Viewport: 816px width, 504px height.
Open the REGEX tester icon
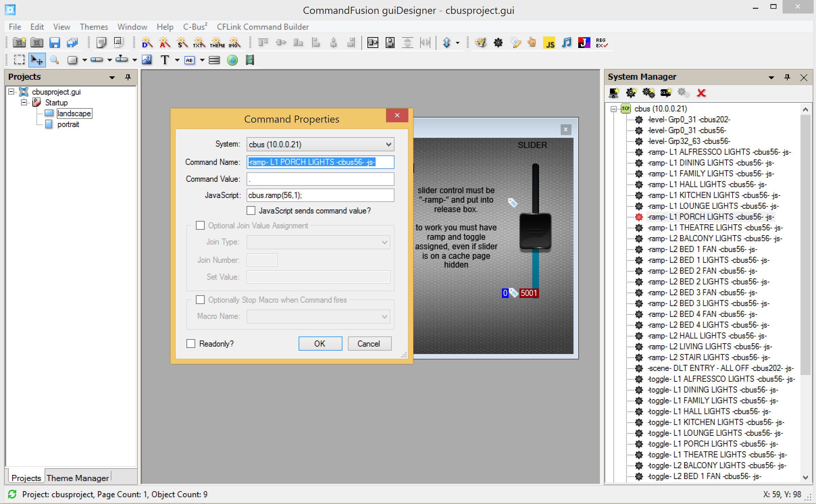pyautogui.click(x=601, y=43)
